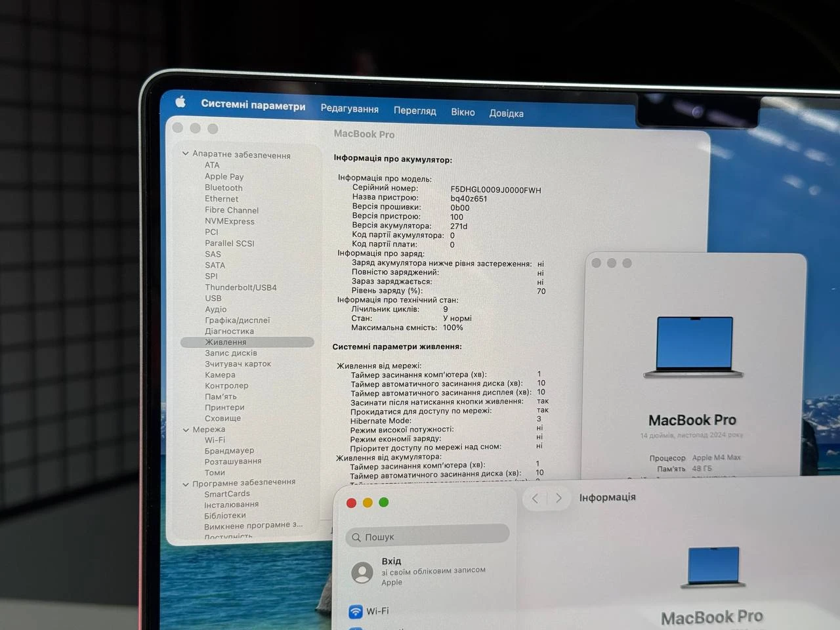Viewport: 840px width, 630px height.
Task: Open the Вікно menu
Action: (x=463, y=112)
